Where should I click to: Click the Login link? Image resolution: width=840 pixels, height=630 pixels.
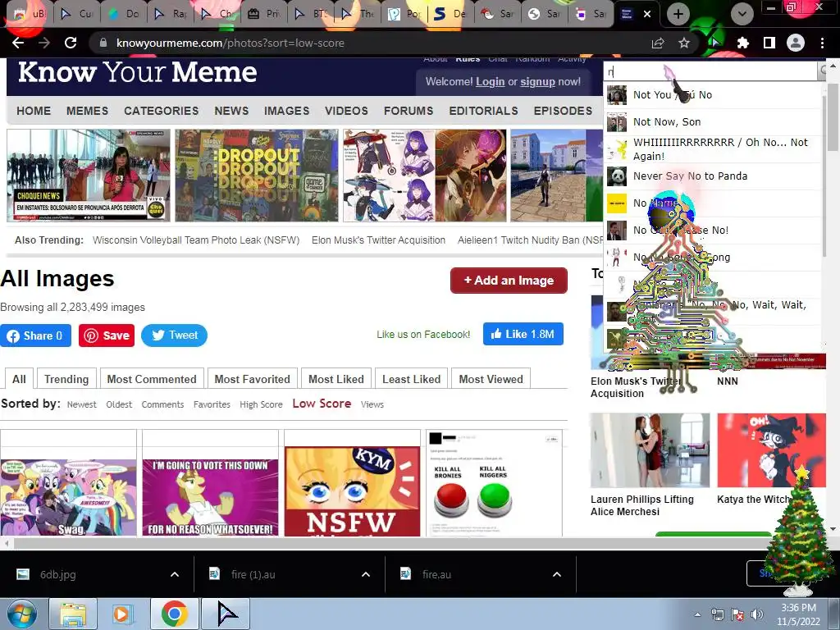click(x=491, y=82)
